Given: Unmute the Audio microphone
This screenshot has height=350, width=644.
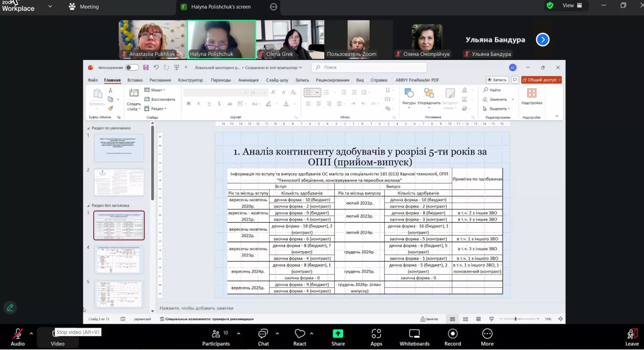Looking at the screenshot, I should point(17,334).
